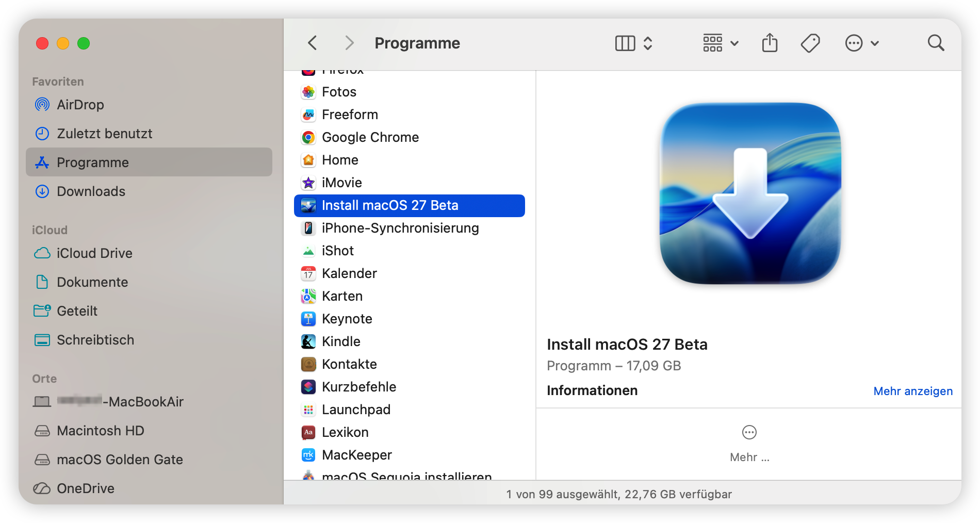Click the iShot app icon
The width and height of the screenshot is (980, 523).
308,251
